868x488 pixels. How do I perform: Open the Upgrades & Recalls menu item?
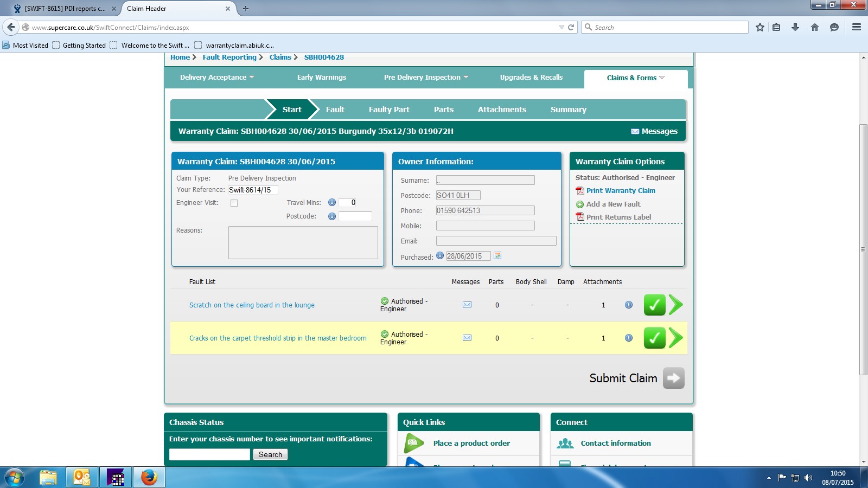point(531,78)
